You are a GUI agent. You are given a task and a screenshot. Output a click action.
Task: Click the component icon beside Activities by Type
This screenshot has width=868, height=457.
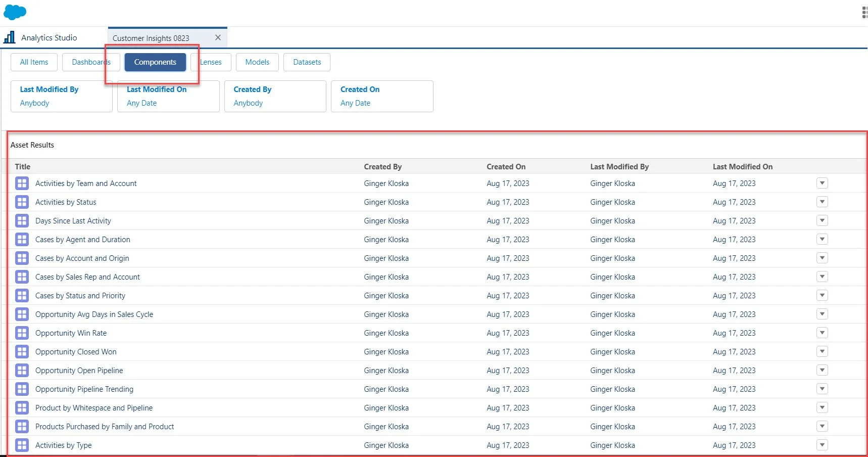(22, 445)
